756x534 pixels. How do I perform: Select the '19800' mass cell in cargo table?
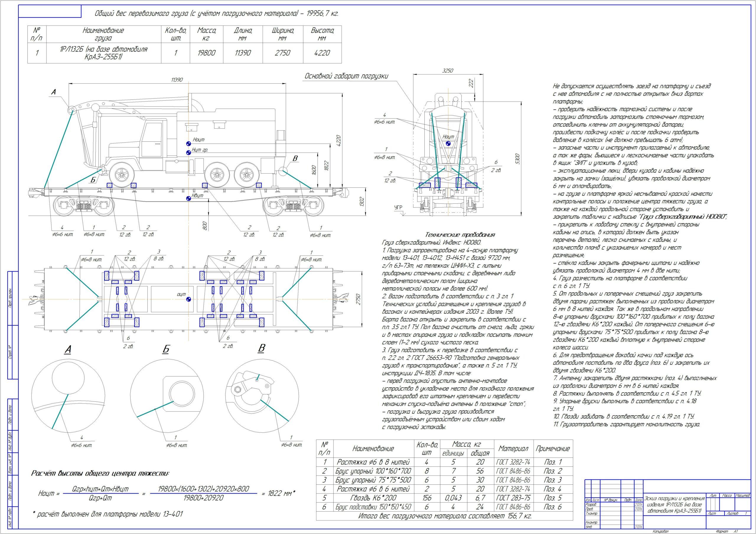coord(206,53)
